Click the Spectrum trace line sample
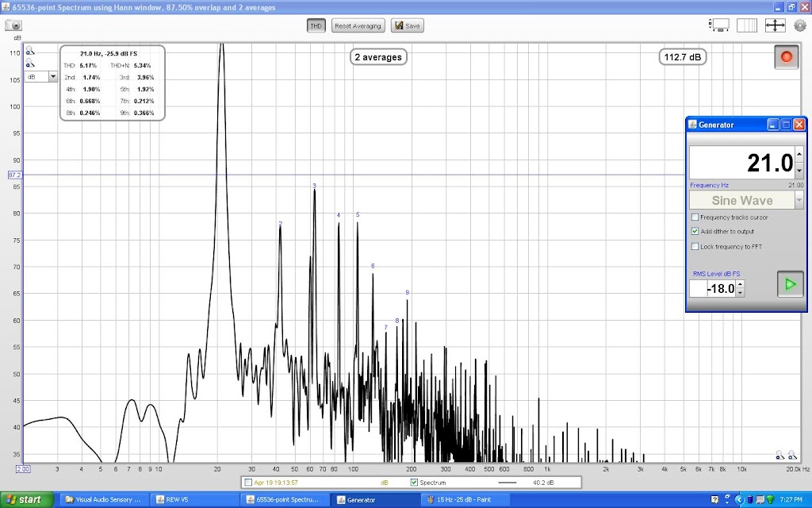 (x=507, y=483)
